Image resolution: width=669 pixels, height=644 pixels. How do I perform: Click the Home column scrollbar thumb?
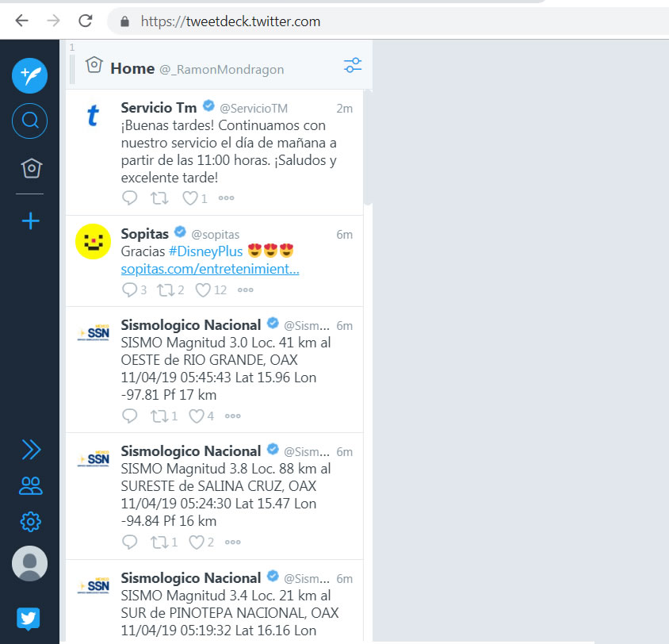click(368, 148)
